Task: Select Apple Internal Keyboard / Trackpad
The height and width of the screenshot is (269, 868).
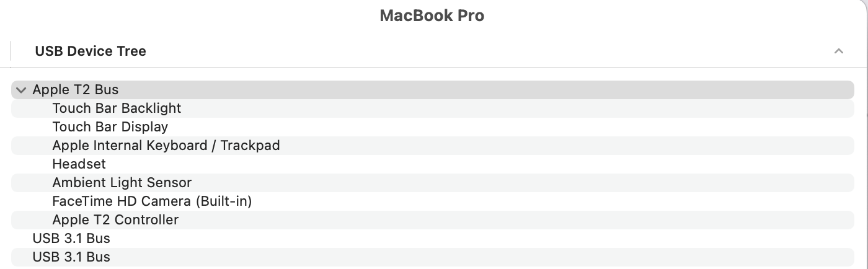Action: 166,146
